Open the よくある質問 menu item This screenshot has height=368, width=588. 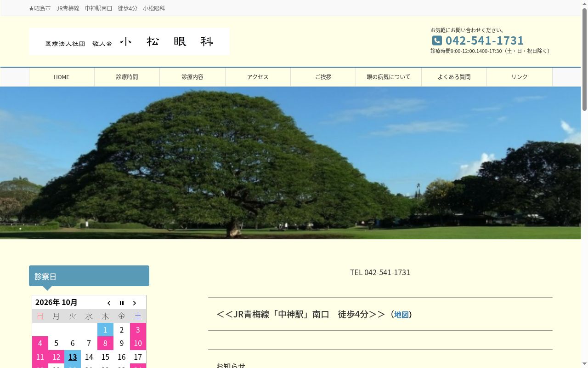point(454,77)
